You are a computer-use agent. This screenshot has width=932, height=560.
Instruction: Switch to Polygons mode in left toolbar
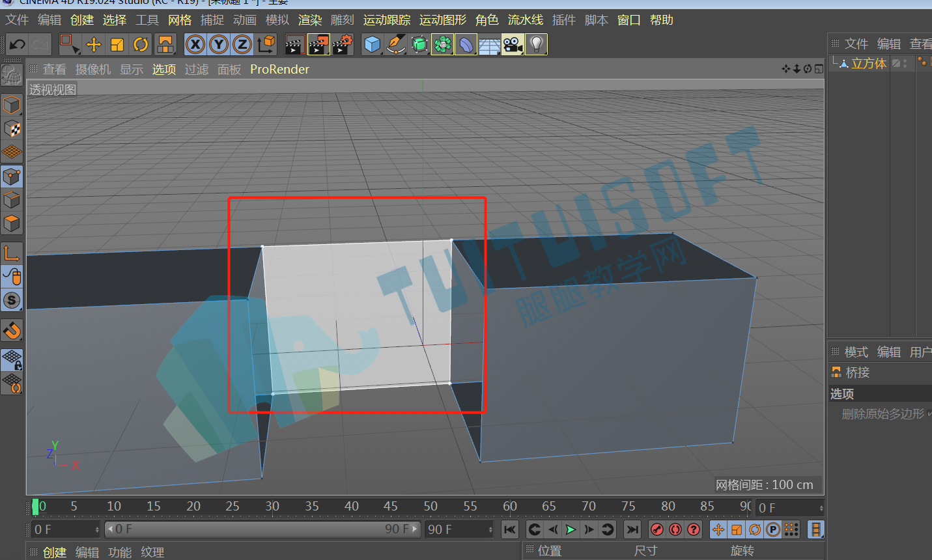[x=12, y=223]
